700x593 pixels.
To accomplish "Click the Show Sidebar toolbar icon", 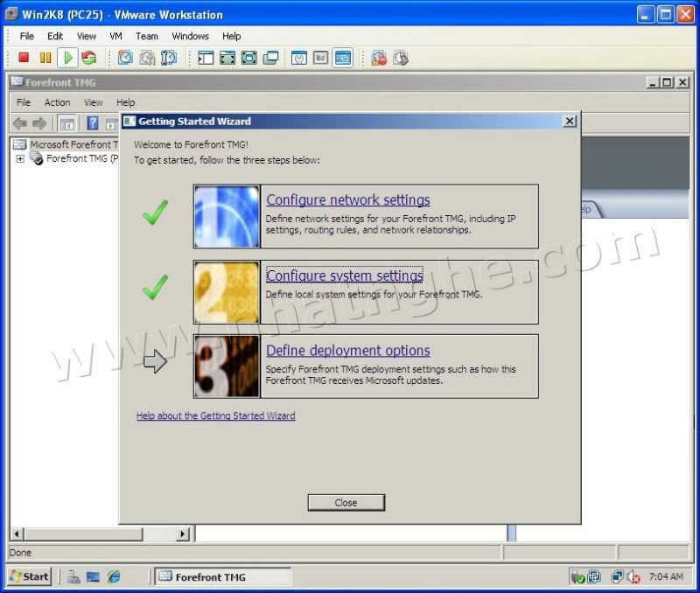I will coord(206,58).
